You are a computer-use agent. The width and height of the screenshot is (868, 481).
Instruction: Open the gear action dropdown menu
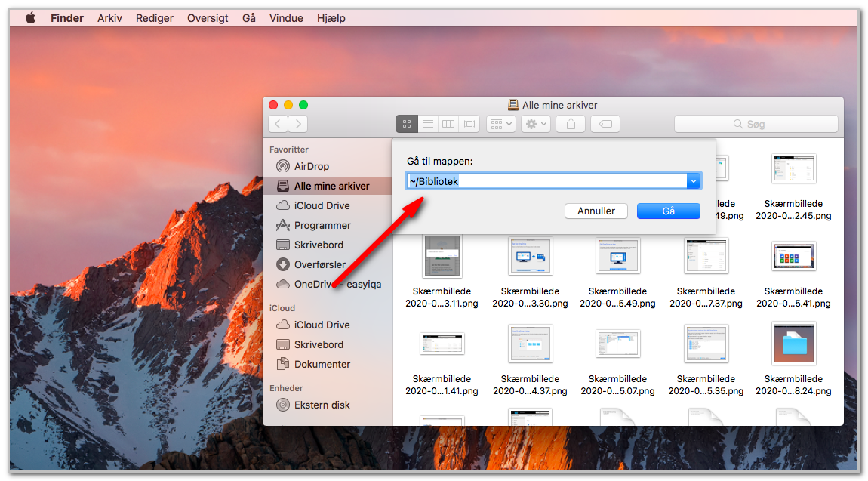coord(535,124)
